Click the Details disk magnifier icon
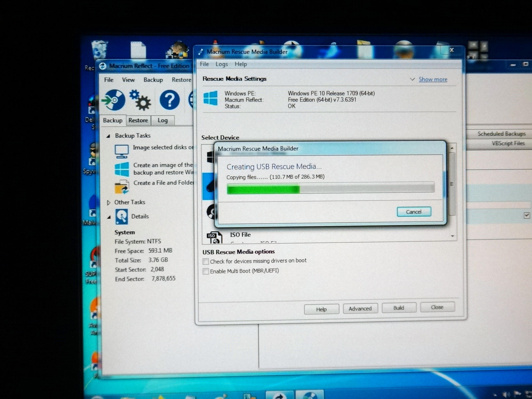532x399 pixels. pos(122,217)
